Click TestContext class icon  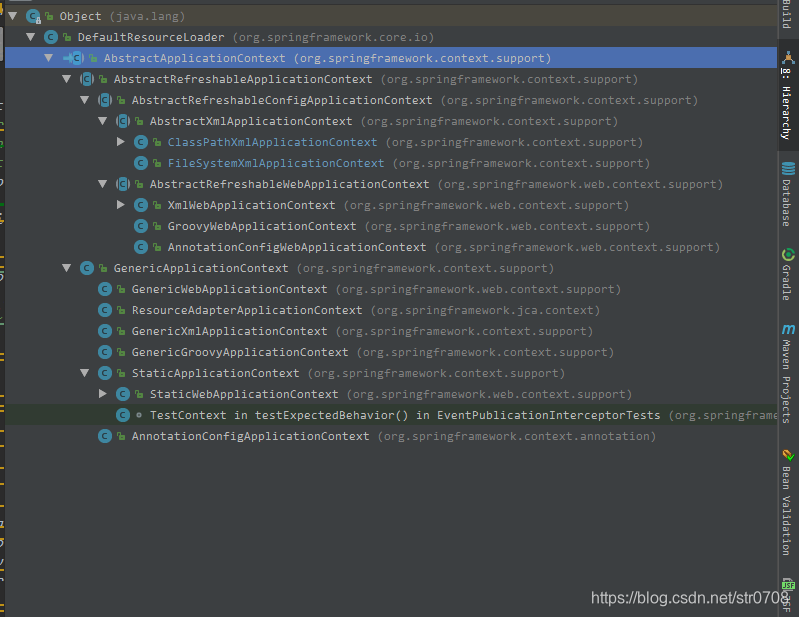pos(123,415)
